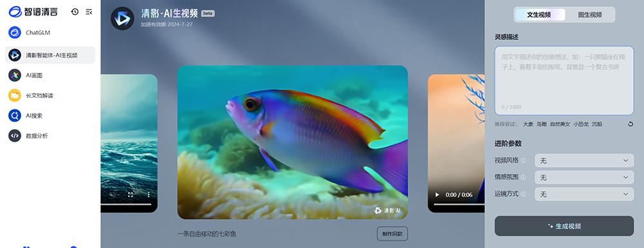Pick the 自然美女 suggested prompt
644x248 pixels.
560,124
